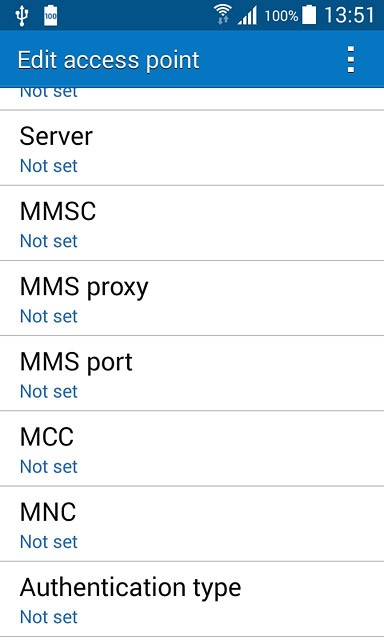Tap the partially hidden top list item
384x640 pixels.
tap(192, 98)
